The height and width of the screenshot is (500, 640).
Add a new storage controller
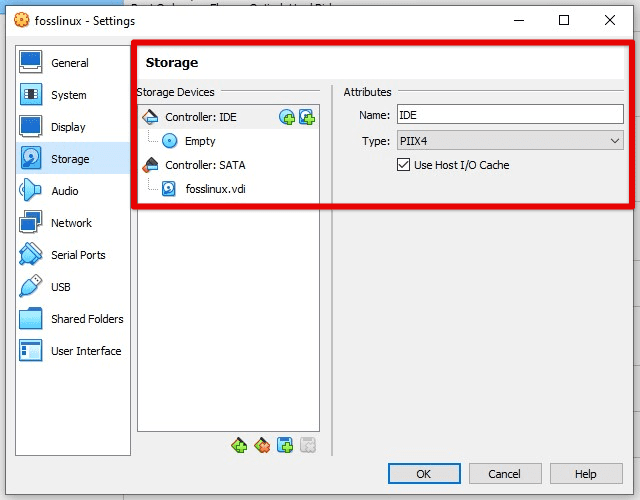(239, 445)
